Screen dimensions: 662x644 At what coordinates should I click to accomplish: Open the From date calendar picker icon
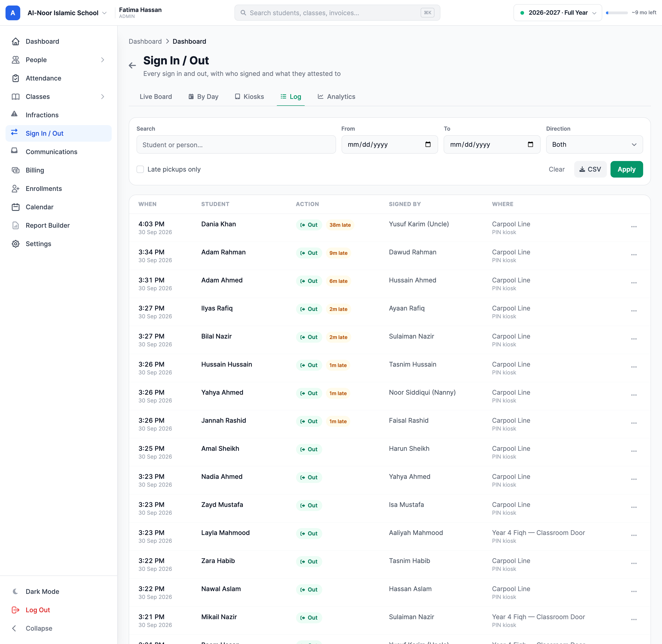point(428,144)
